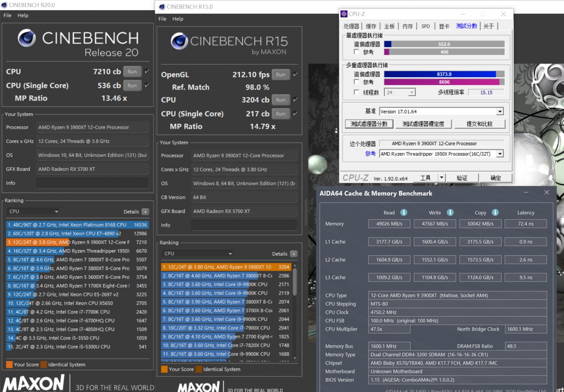Click 測試處理器穩定度 button in CPU-Z

(423, 124)
